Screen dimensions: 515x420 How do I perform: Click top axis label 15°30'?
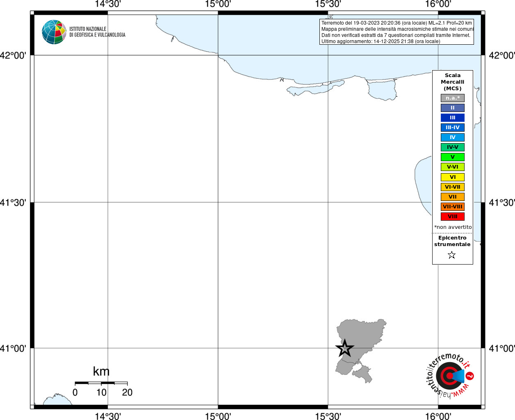click(328, 4)
